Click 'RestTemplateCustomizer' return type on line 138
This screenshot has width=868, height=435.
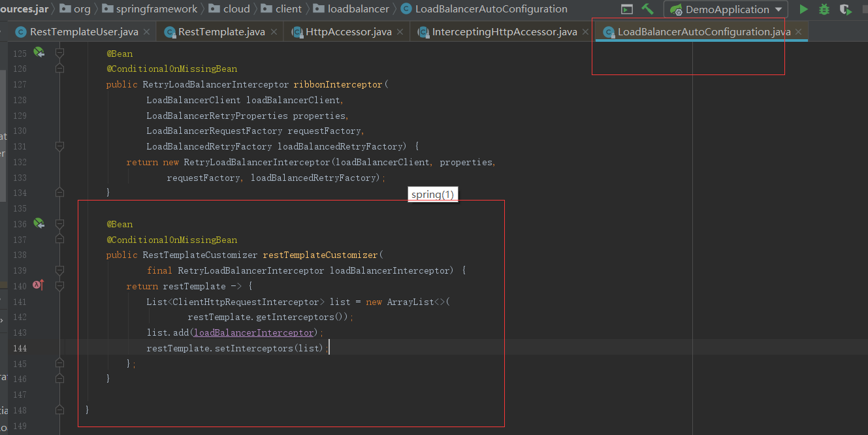[x=201, y=255]
